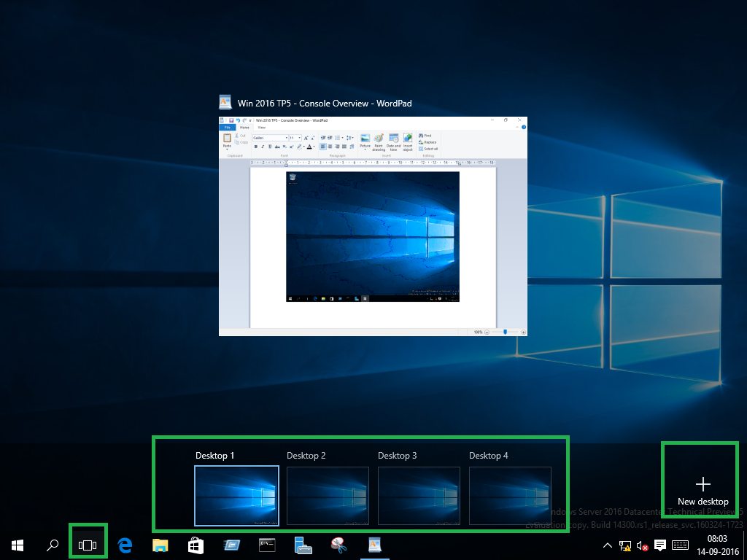Switch to the Desktop 2 thumbnail
This screenshot has width=747, height=560.
pyautogui.click(x=328, y=496)
